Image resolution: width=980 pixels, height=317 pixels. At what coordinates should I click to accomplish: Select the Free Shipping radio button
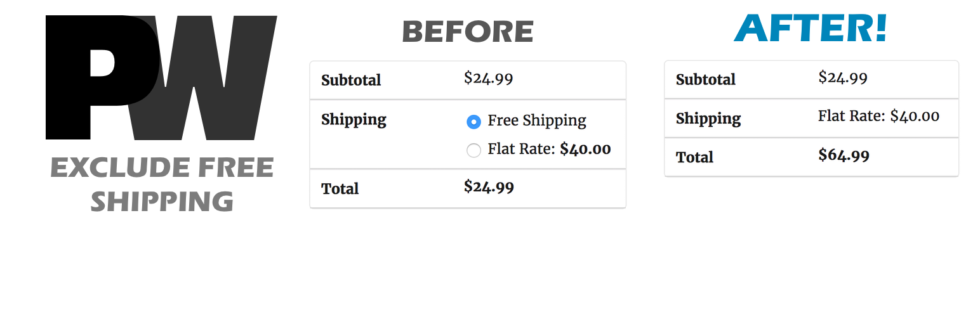473,121
